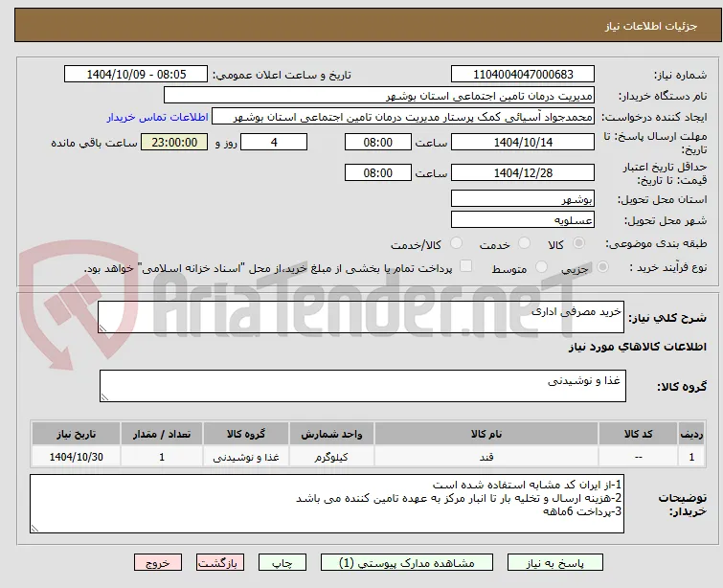Toggle the اسناد خزانه اسلامی payment checkbox
Screen dimensions: 723x588
(x=466, y=266)
